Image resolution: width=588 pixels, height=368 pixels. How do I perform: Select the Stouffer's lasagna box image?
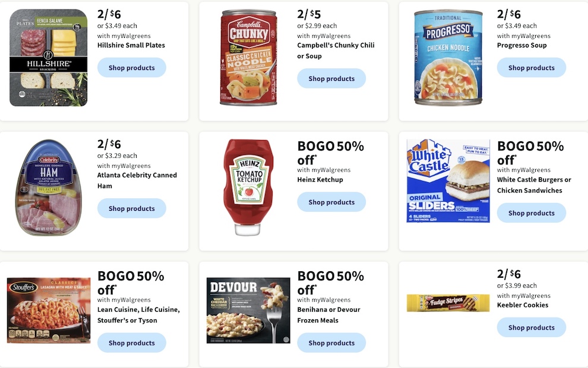coord(49,310)
